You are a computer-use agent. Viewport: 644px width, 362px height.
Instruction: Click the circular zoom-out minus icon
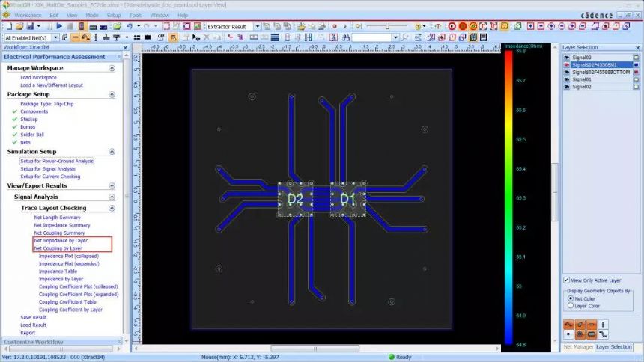pos(562,26)
